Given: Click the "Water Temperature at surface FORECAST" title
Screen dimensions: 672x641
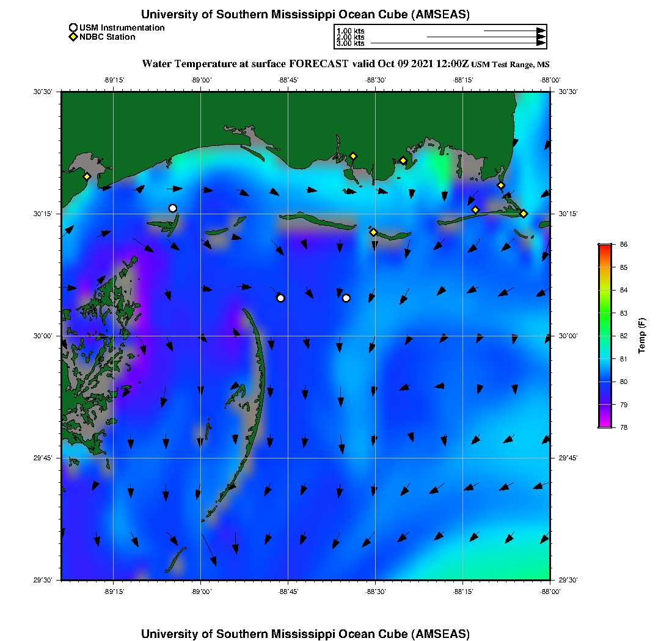Looking at the screenshot, I should tap(246, 63).
